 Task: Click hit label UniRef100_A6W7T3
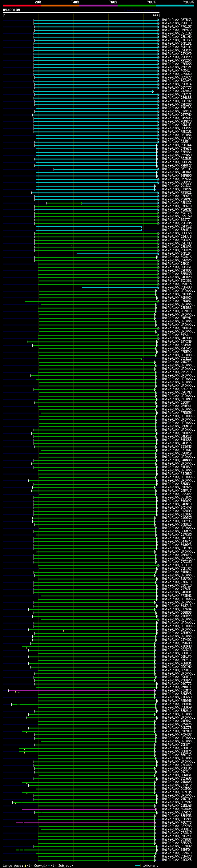177,823
